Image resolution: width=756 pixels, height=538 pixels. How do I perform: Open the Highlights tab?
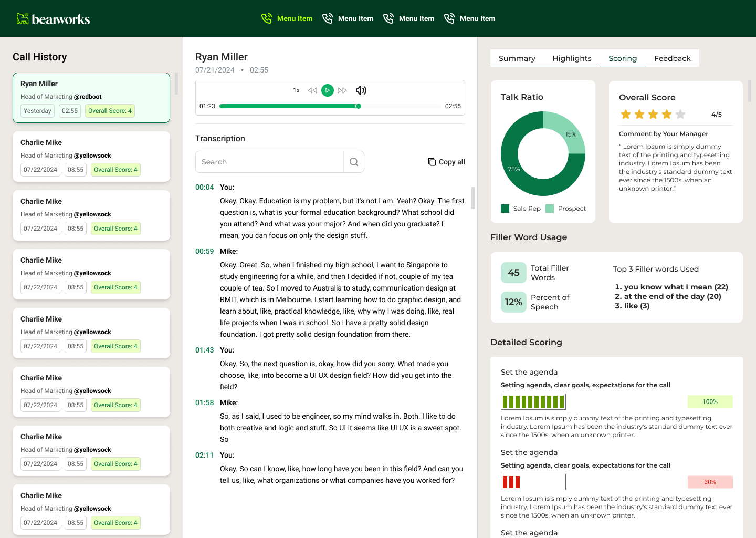(572, 58)
